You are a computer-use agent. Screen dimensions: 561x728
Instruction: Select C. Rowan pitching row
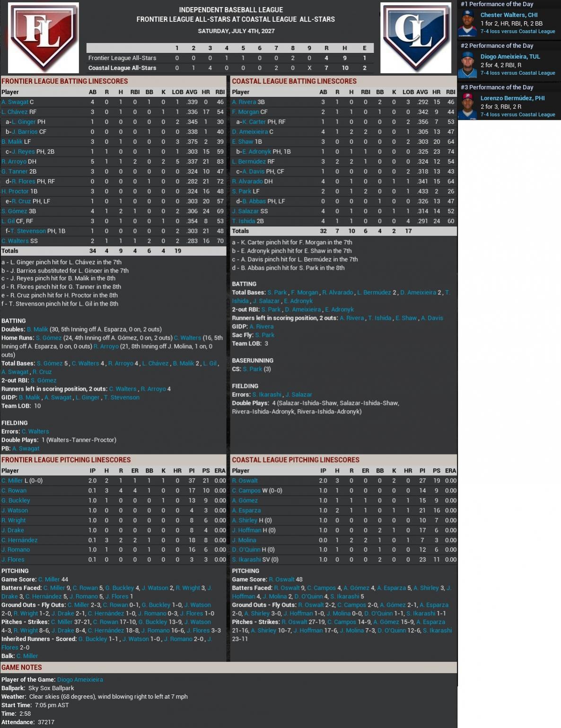pos(114,491)
